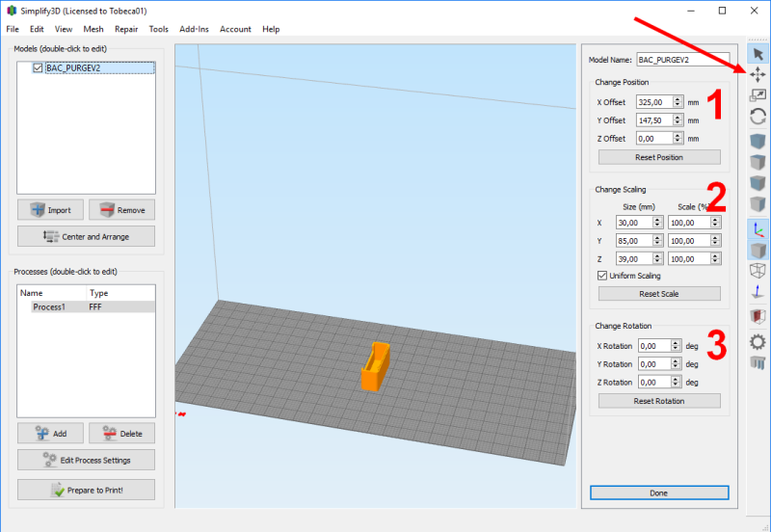Increase Z Rotation using the stepper arrow

coord(678,380)
